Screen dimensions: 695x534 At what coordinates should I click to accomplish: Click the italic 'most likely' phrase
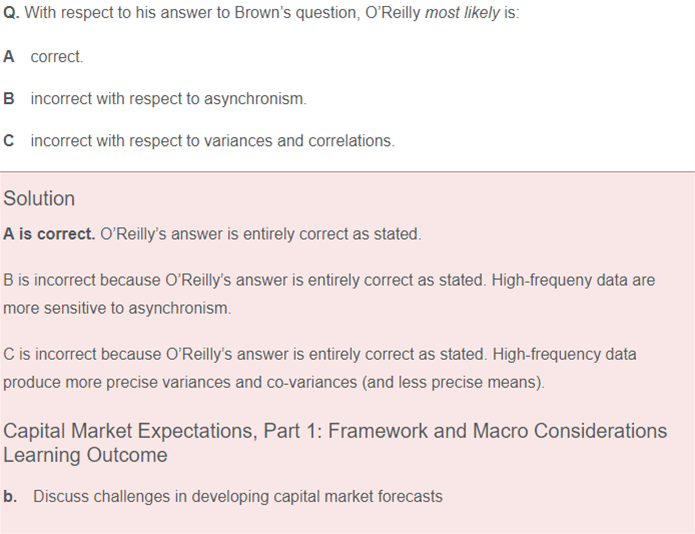pos(462,12)
